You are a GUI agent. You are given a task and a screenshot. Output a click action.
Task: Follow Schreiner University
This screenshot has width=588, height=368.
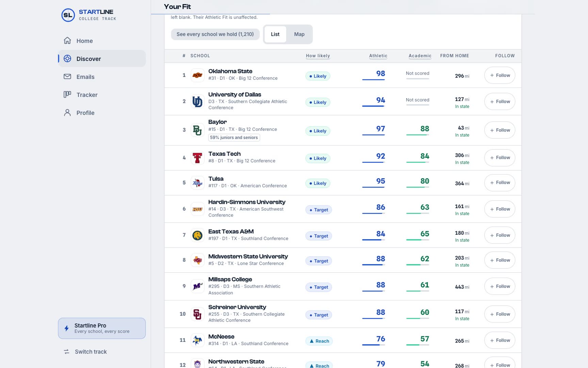tap(500, 314)
